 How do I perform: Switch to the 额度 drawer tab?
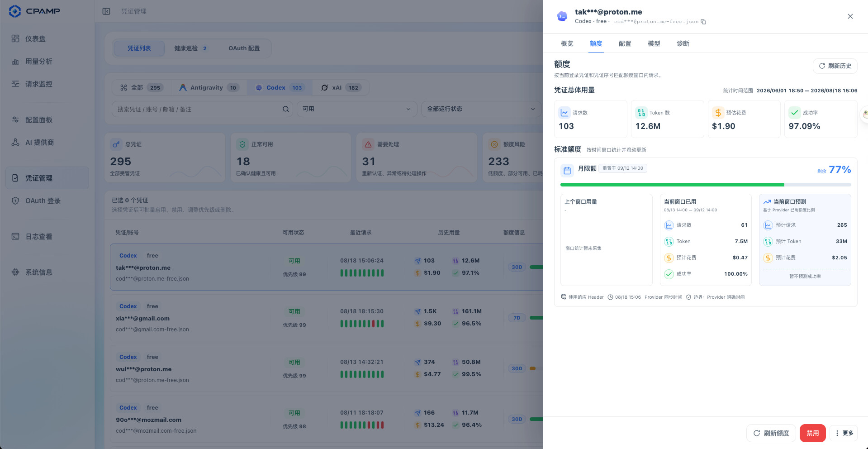click(x=596, y=43)
